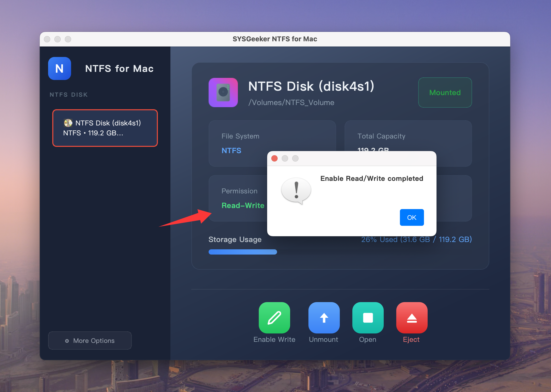The image size is (551, 392).
Task: Click the alert exclamation icon in the dialog
Action: click(x=296, y=191)
